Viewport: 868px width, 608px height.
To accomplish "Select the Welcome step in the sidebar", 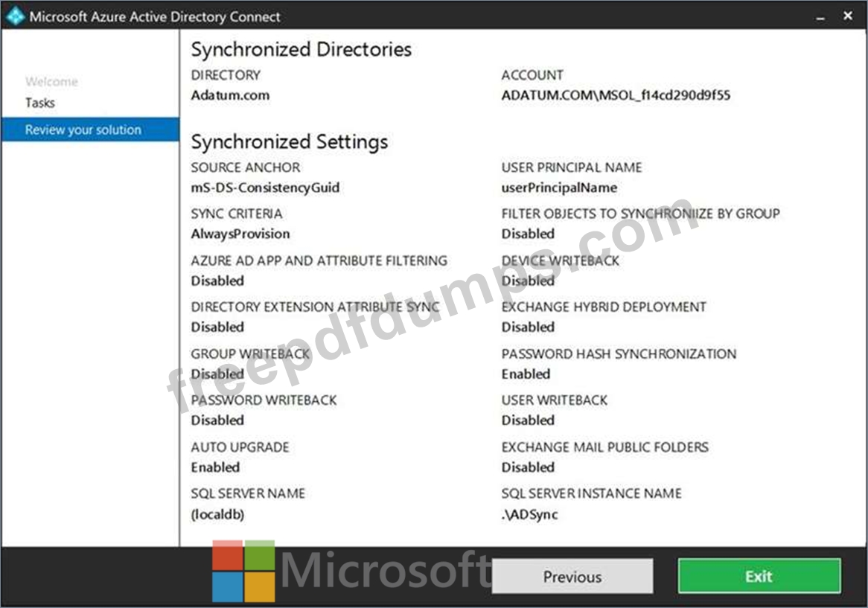I will 51,82.
